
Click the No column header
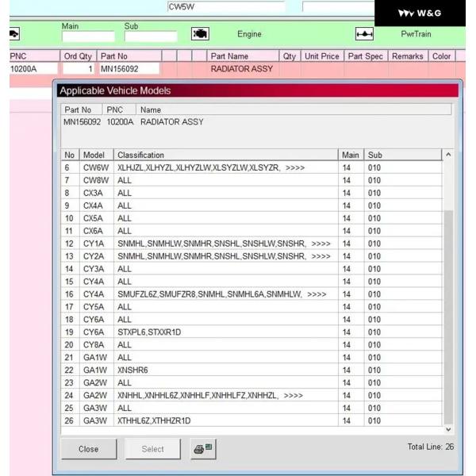click(70, 155)
